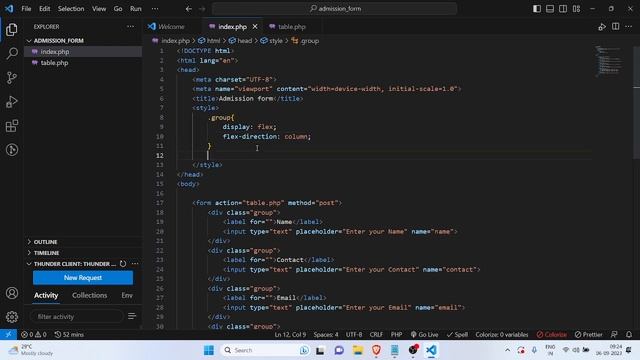Change language mode PHP

coord(396,334)
